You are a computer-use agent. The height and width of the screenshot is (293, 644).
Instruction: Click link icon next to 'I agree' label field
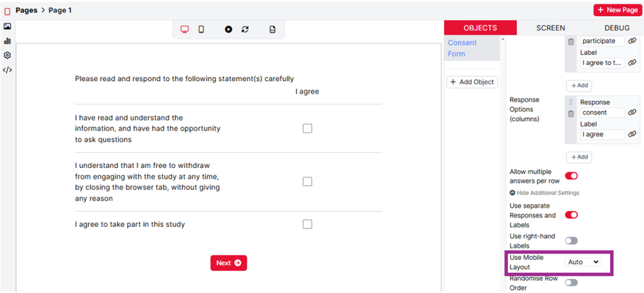tap(632, 134)
